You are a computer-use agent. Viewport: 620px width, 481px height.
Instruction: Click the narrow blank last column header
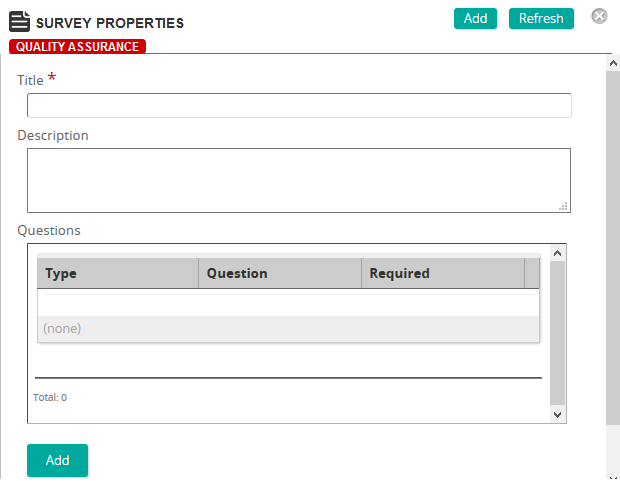[532, 273]
